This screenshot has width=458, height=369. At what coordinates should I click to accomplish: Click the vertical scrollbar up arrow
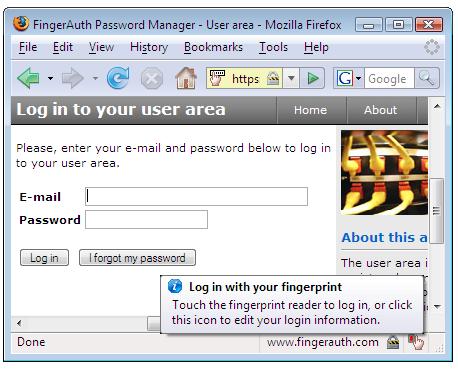coord(437,106)
